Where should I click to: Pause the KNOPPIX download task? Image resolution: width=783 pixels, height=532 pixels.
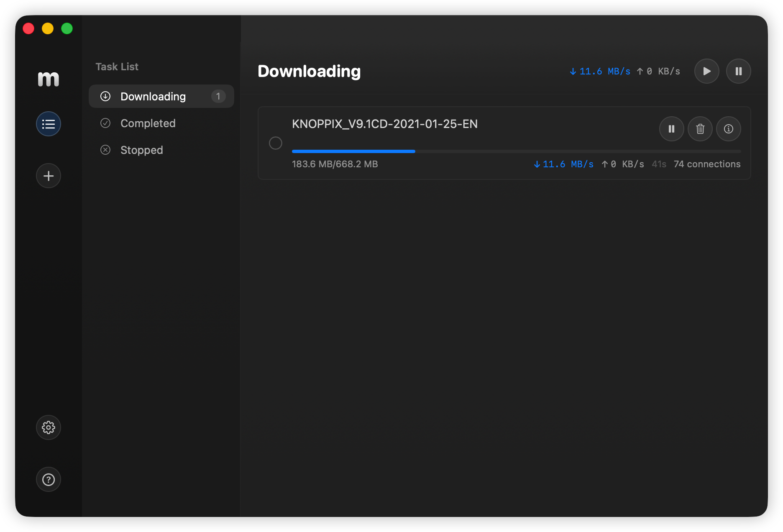(x=671, y=129)
